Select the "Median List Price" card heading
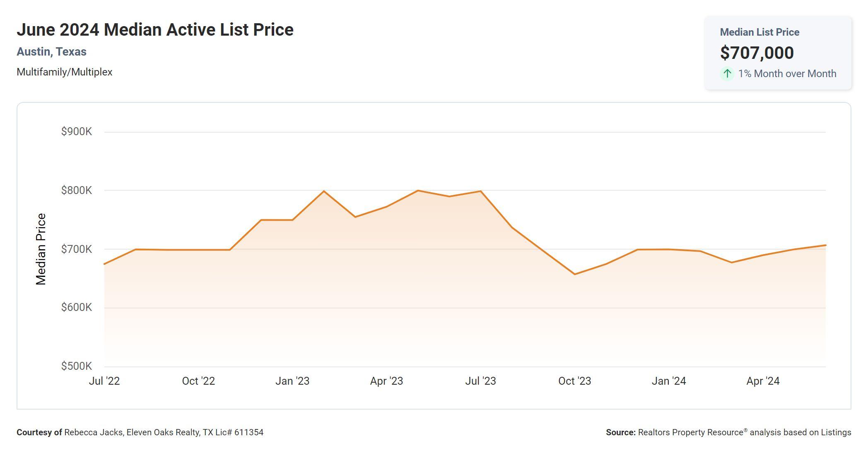868x456 pixels. (759, 32)
